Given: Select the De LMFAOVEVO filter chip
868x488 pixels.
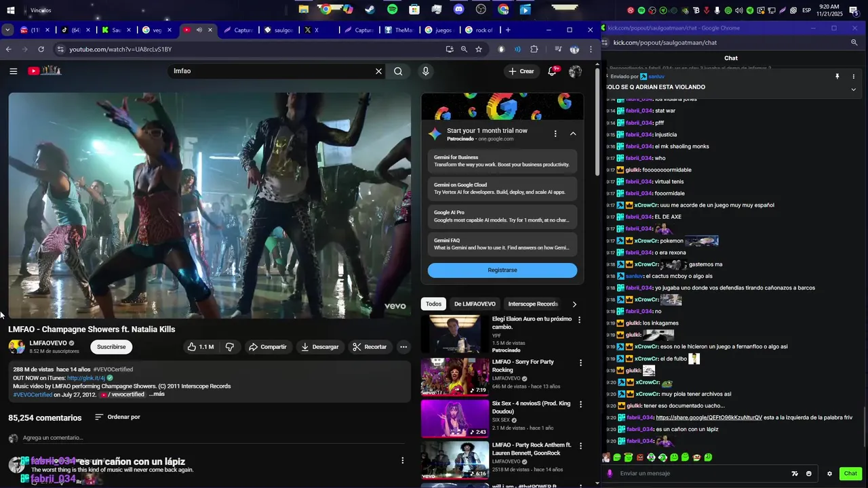Looking at the screenshot, I should [x=475, y=304].
